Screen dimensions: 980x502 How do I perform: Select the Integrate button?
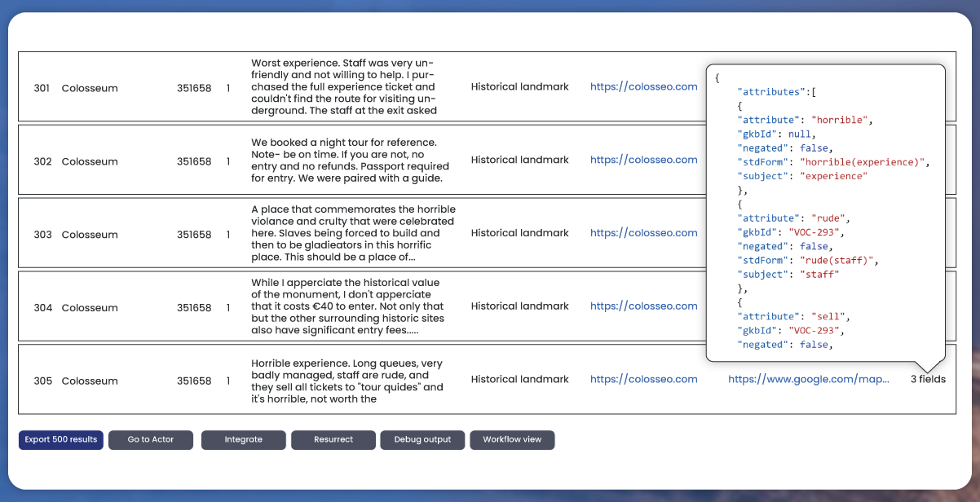click(244, 440)
